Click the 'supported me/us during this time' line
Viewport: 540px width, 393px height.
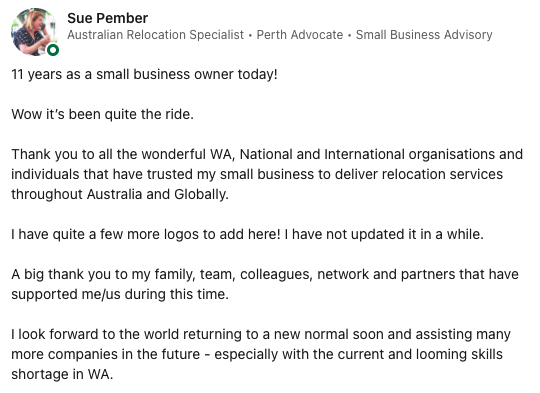click(x=120, y=294)
